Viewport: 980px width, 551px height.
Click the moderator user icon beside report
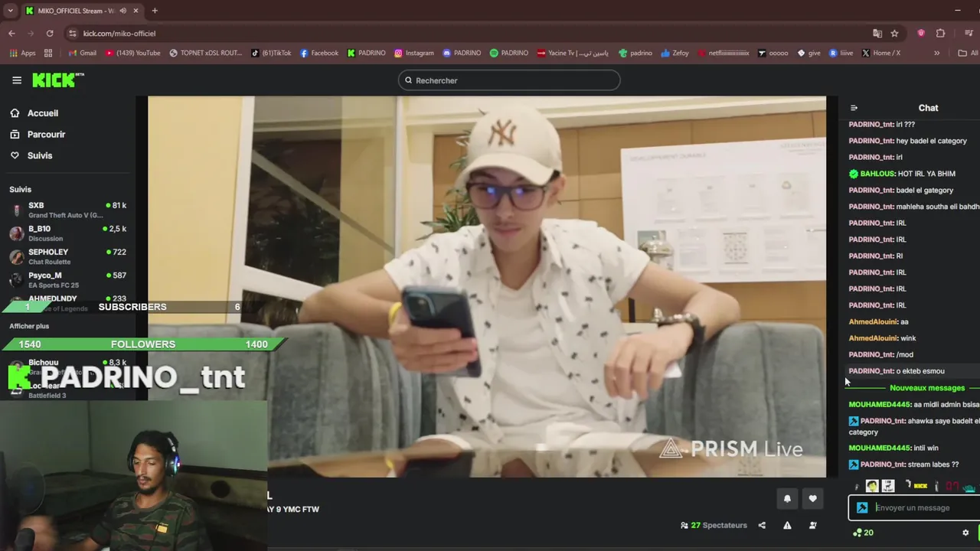click(812, 526)
